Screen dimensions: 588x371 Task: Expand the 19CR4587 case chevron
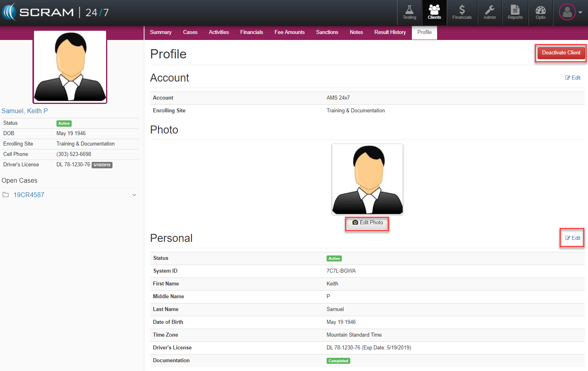[x=134, y=195]
